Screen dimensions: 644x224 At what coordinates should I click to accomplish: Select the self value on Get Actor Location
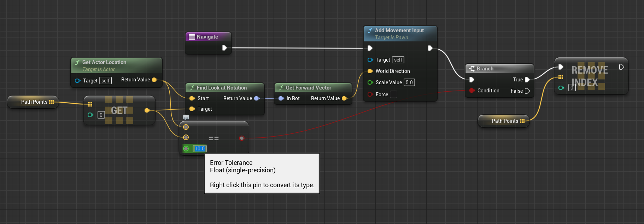point(105,81)
